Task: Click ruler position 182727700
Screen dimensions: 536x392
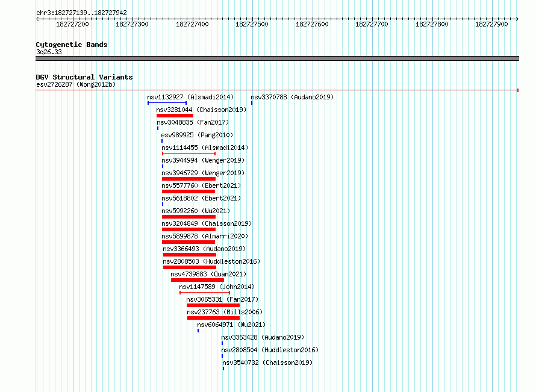Action: (x=372, y=24)
